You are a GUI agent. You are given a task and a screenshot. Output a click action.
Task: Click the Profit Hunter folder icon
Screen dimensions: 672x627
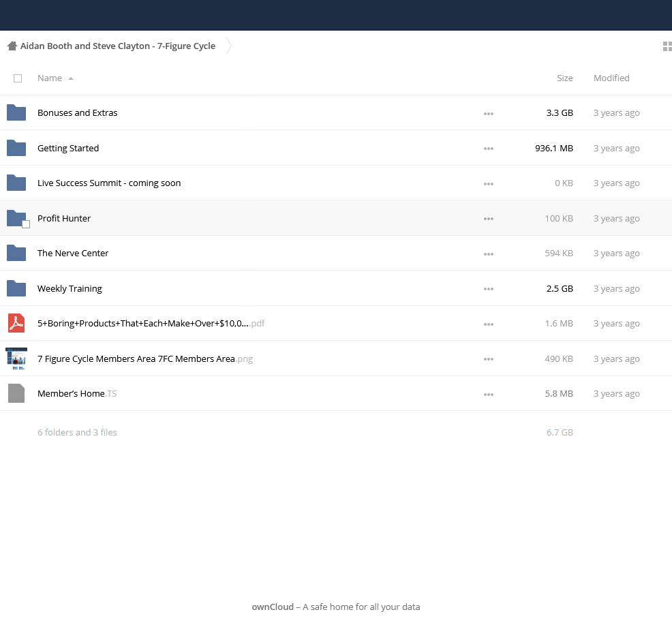pyautogui.click(x=16, y=218)
